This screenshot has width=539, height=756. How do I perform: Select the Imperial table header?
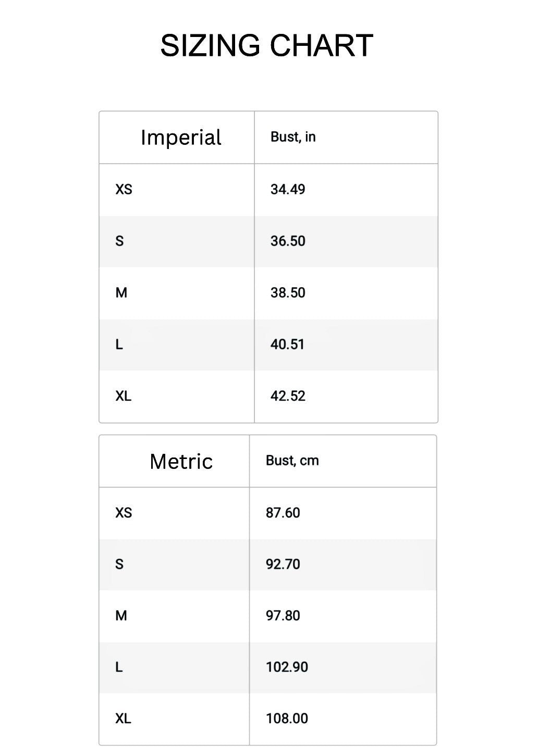(x=181, y=138)
